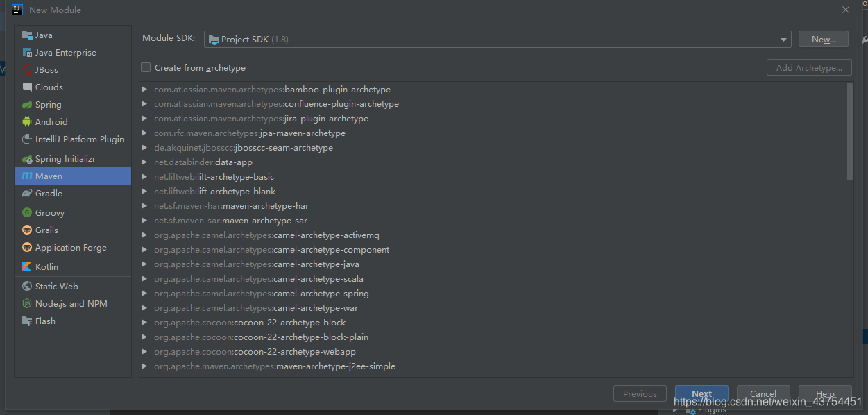Image resolution: width=868 pixels, height=415 pixels.
Task: Select Static Web in the module list
Action: point(56,287)
